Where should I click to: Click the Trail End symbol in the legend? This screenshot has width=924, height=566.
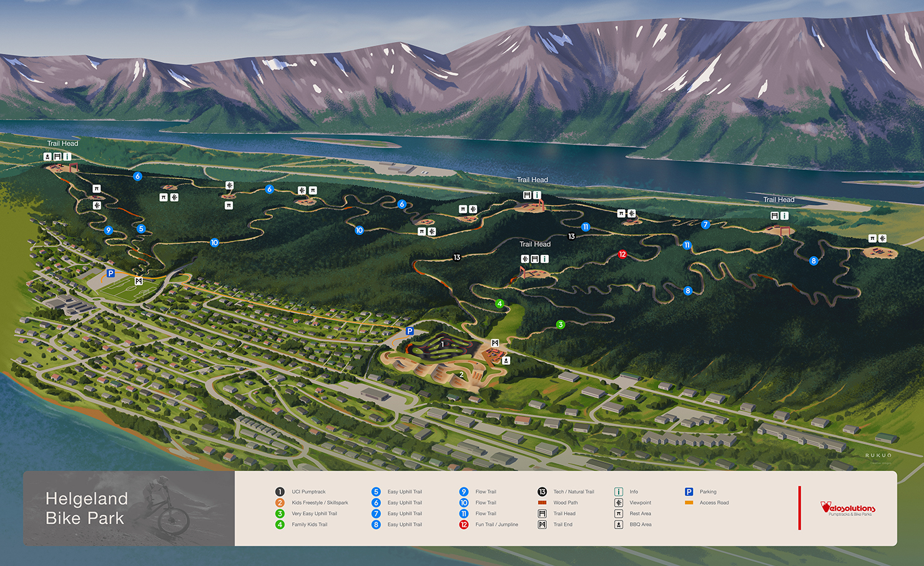(542, 524)
